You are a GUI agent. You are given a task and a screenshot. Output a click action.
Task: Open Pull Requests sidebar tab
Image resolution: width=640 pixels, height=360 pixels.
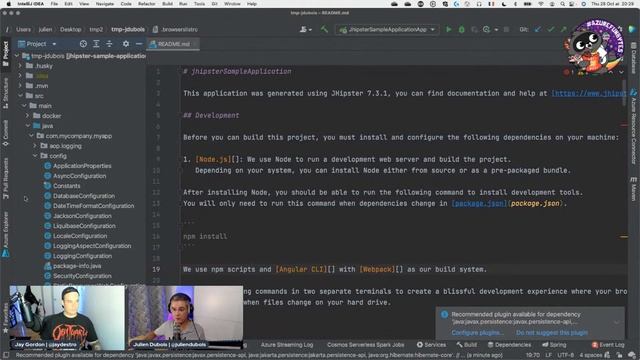[x=6, y=179]
